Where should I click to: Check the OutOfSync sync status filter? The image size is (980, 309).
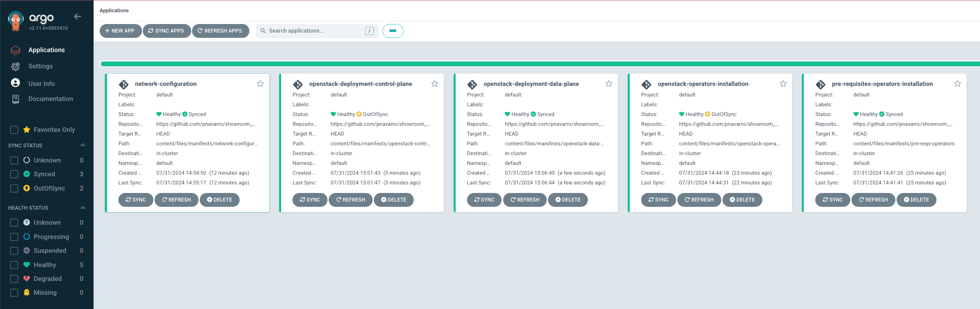tap(14, 188)
